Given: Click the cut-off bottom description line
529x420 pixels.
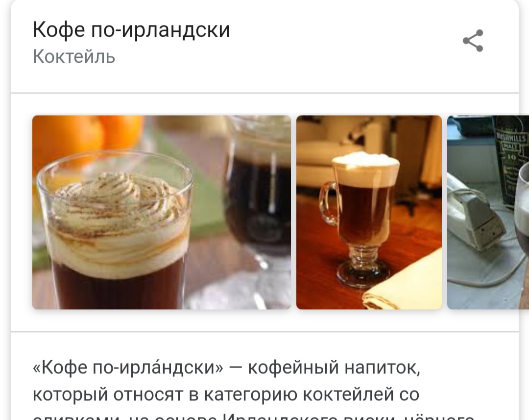Looking at the screenshot, I should pyautogui.click(x=254, y=417).
